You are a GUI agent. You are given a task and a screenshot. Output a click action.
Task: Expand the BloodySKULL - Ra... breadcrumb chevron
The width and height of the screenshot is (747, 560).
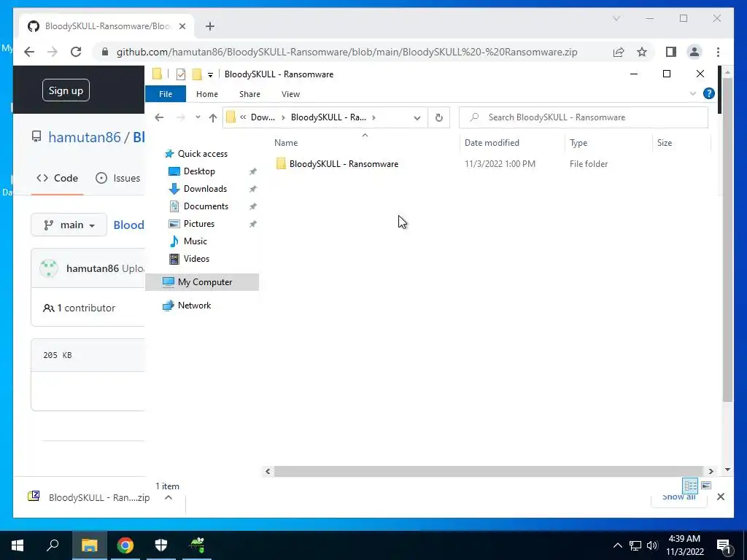[x=373, y=117]
